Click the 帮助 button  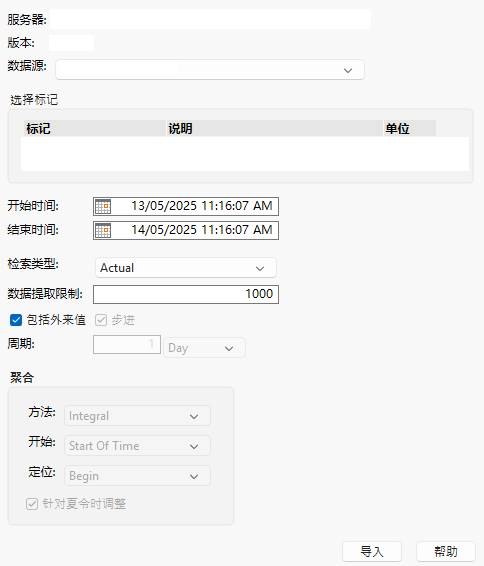446,552
